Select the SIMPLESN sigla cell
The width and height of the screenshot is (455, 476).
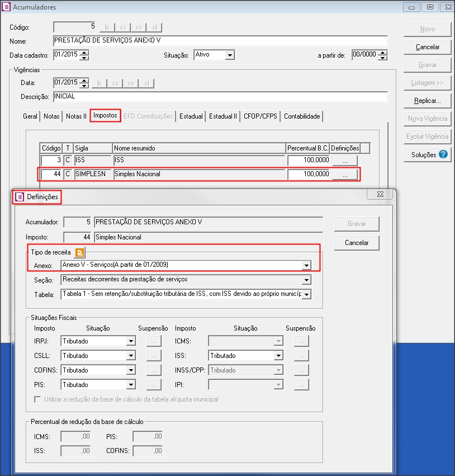93,175
